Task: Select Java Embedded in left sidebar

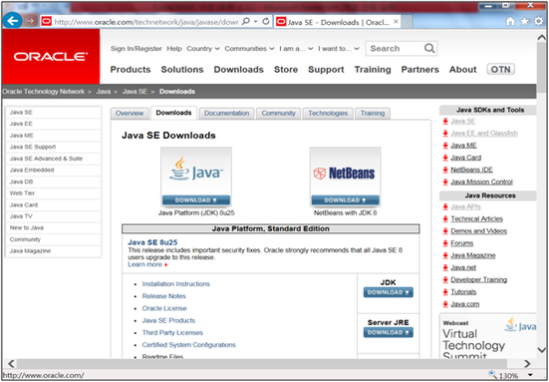Action: click(x=53, y=170)
